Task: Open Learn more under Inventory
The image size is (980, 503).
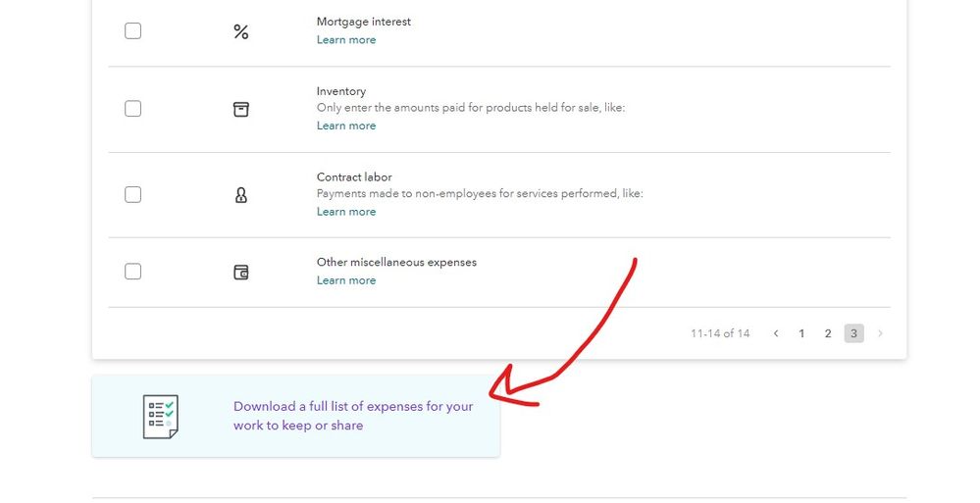Action: 346,126
